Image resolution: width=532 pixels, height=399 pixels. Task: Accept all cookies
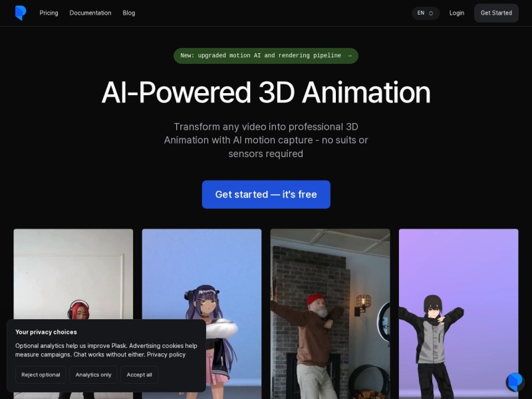(139, 374)
